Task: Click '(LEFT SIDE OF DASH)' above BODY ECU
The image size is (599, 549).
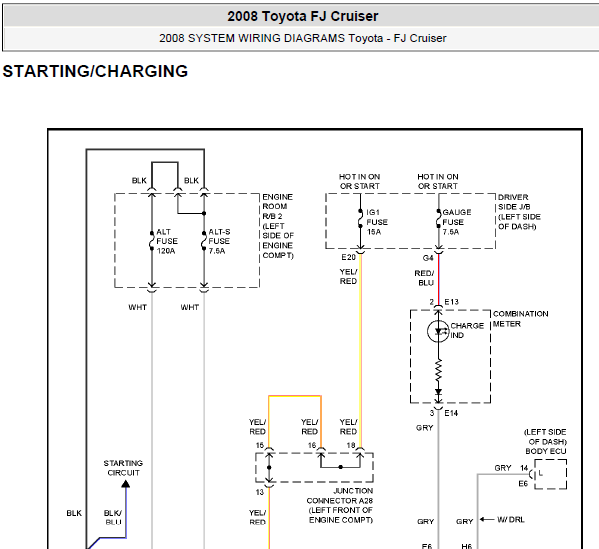Action: click(x=546, y=437)
